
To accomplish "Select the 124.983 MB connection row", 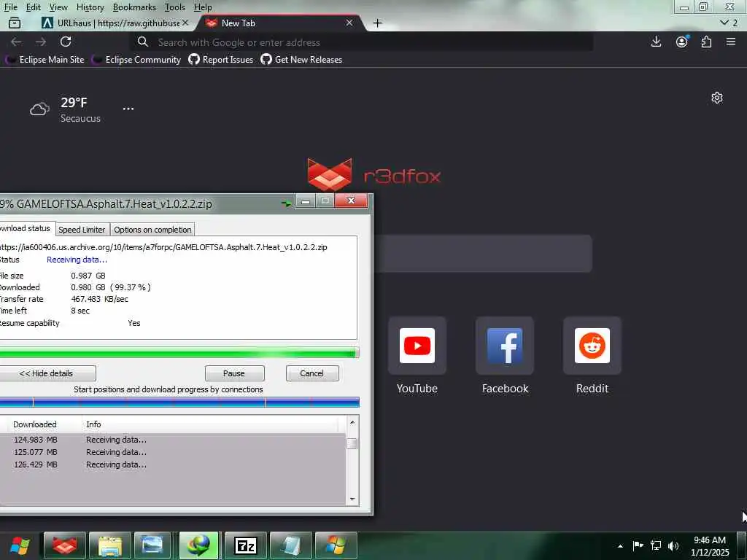I will 173,440.
